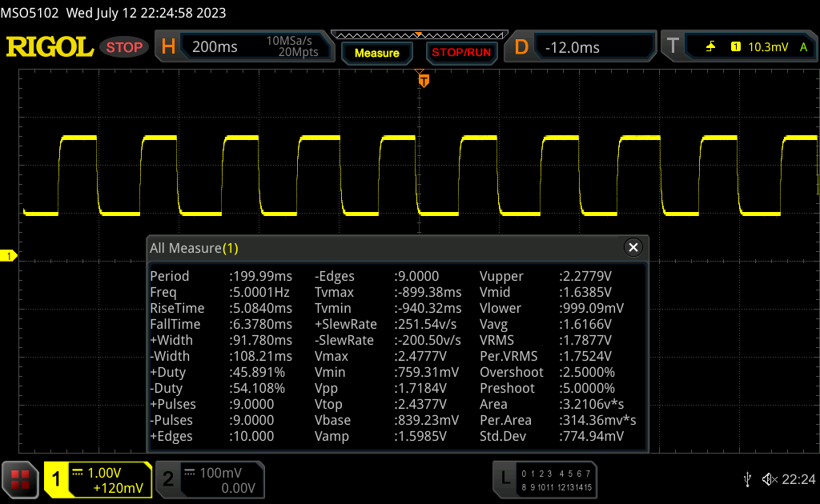Open the red four-square navigation menu icon
Screen dimensions: 820x504
(20, 479)
